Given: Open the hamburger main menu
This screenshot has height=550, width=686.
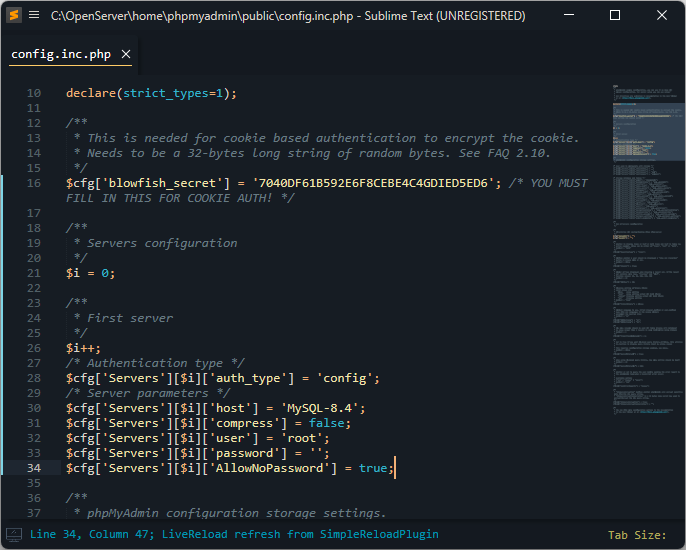Looking at the screenshot, I should click(35, 15).
